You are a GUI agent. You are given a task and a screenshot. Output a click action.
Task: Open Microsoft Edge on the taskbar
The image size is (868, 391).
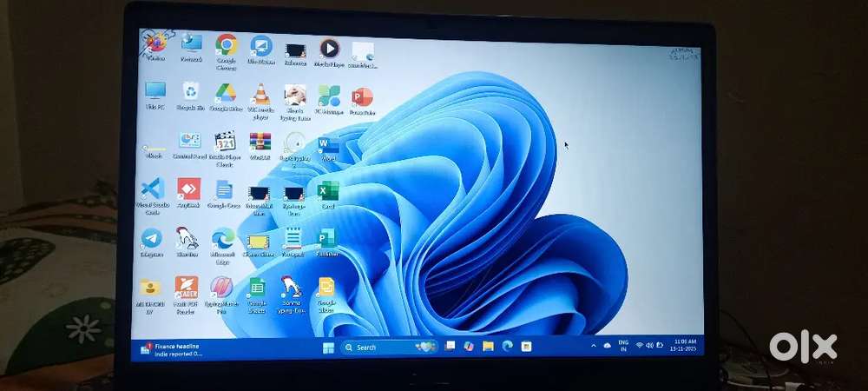tap(507, 346)
